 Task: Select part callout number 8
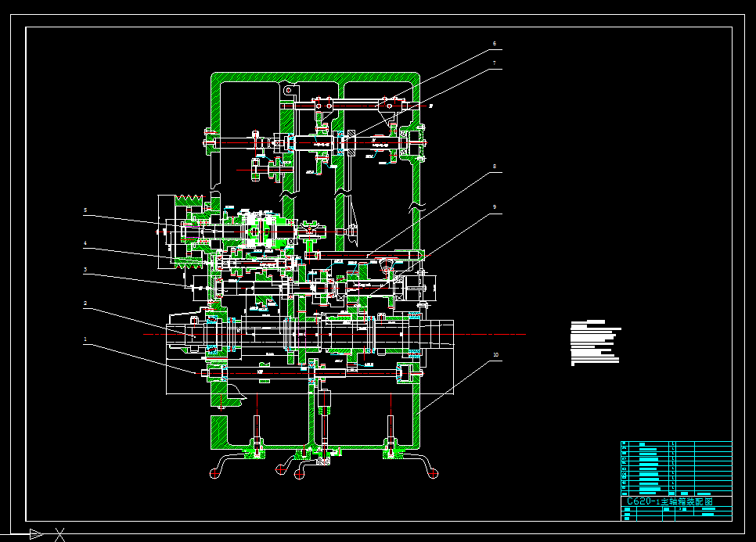(494, 167)
